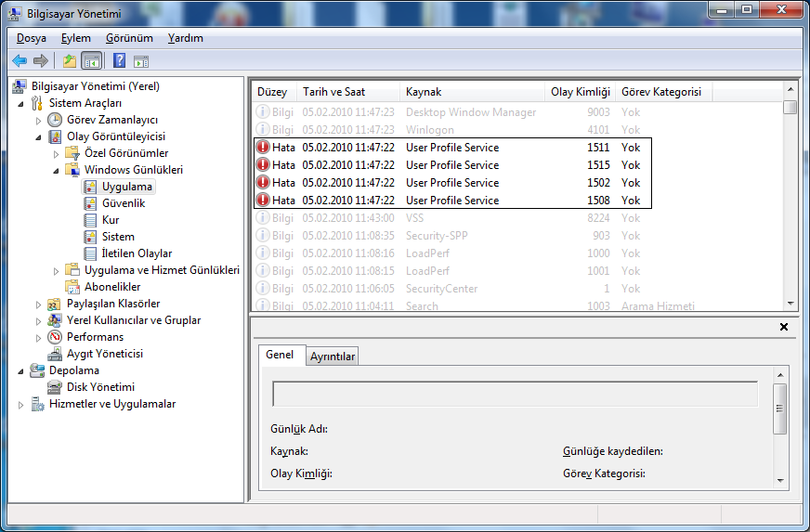Image resolution: width=810 pixels, height=532 pixels.
Task: Click the Sistem Araçları tools icon
Action: click(36, 103)
